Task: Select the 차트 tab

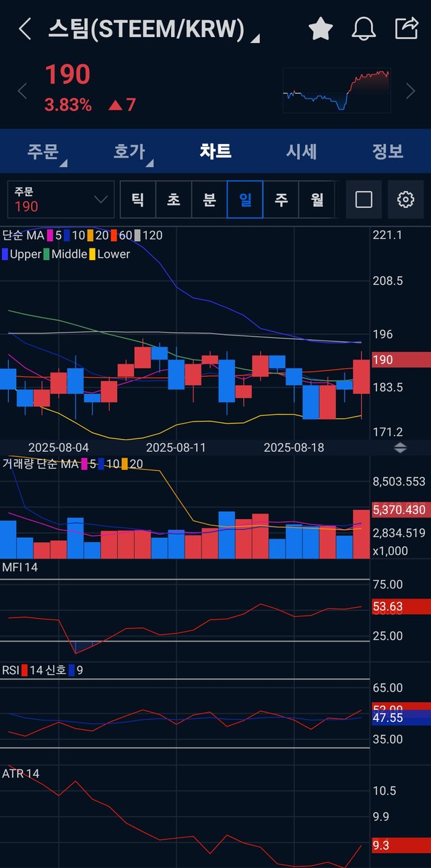Action: tap(215, 151)
